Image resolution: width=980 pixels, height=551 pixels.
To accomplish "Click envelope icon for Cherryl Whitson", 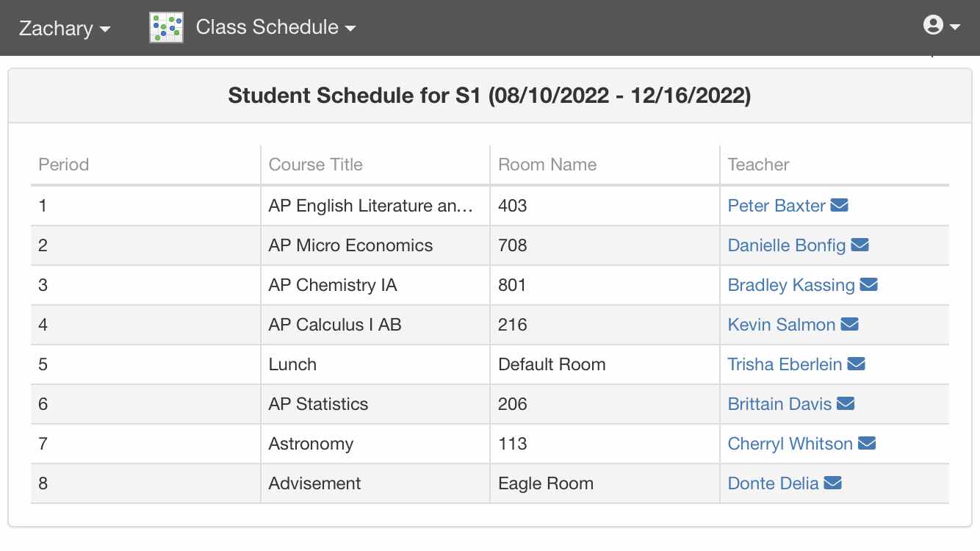I will pyautogui.click(x=867, y=443).
